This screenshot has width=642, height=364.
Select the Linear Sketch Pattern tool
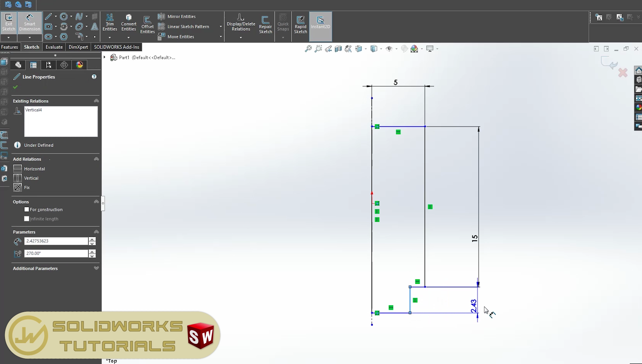[188, 26]
